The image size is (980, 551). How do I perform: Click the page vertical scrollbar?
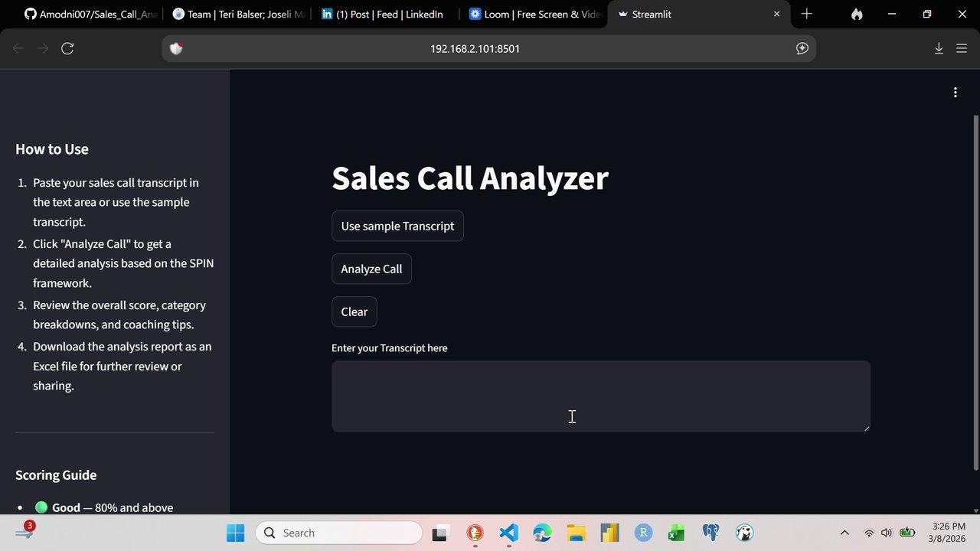coord(975,292)
